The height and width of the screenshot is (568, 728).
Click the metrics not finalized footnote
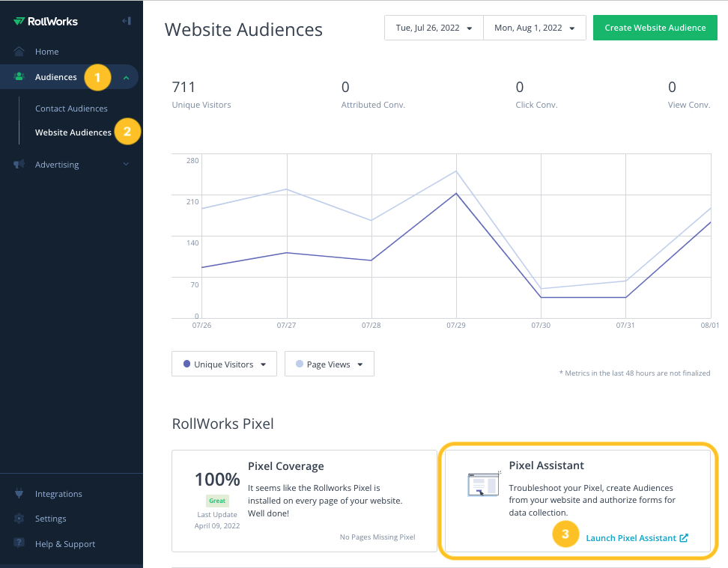[634, 373]
